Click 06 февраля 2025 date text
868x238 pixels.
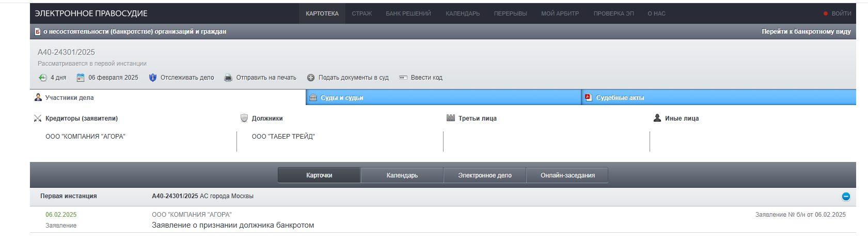click(113, 78)
